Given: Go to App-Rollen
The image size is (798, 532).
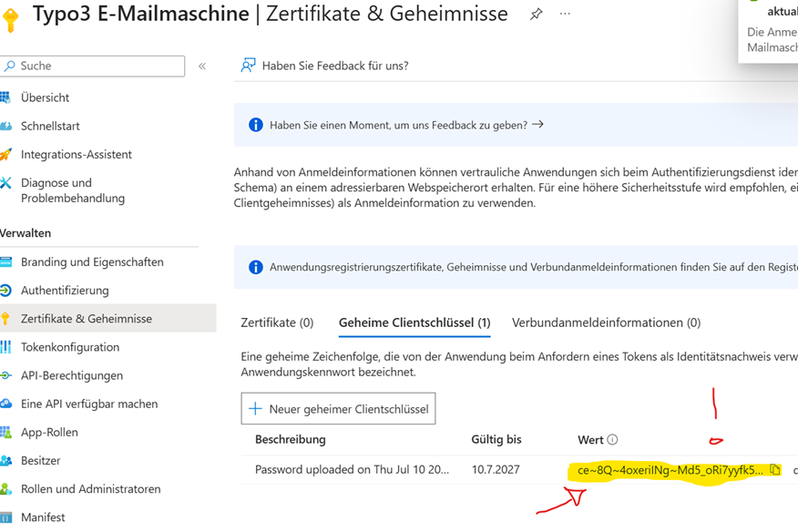Looking at the screenshot, I should pyautogui.click(x=49, y=433).
